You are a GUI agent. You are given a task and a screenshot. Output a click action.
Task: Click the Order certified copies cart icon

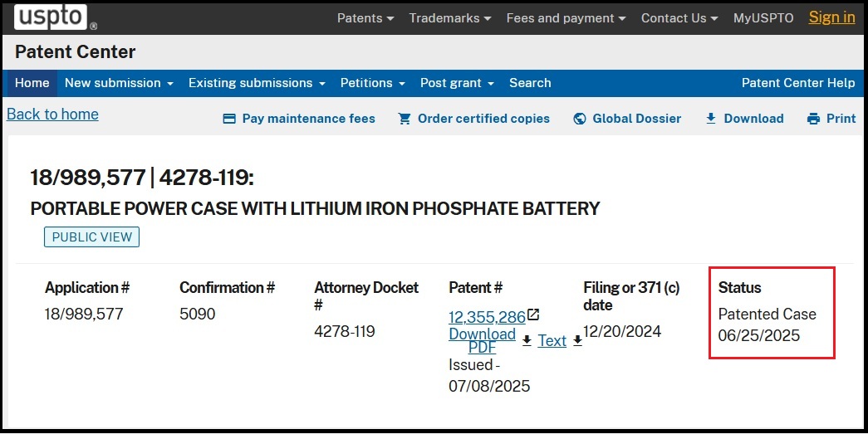[405, 119]
